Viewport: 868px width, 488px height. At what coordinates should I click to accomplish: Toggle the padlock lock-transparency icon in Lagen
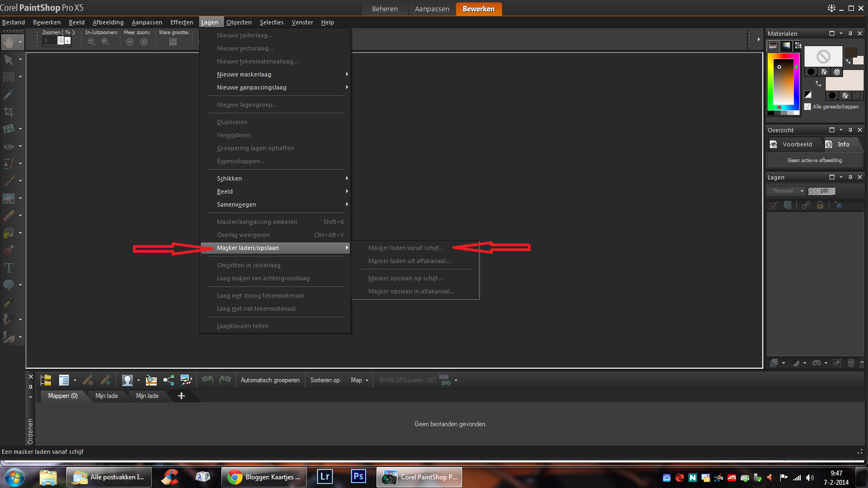tap(820, 205)
